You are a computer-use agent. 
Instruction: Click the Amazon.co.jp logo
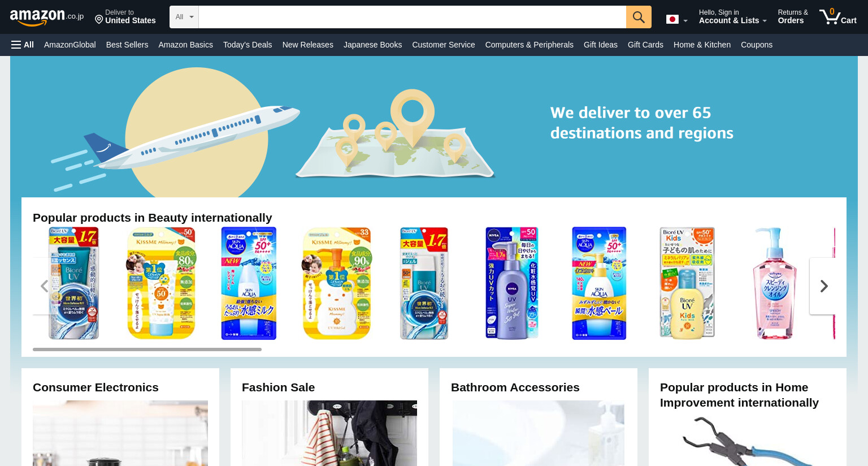(46, 18)
